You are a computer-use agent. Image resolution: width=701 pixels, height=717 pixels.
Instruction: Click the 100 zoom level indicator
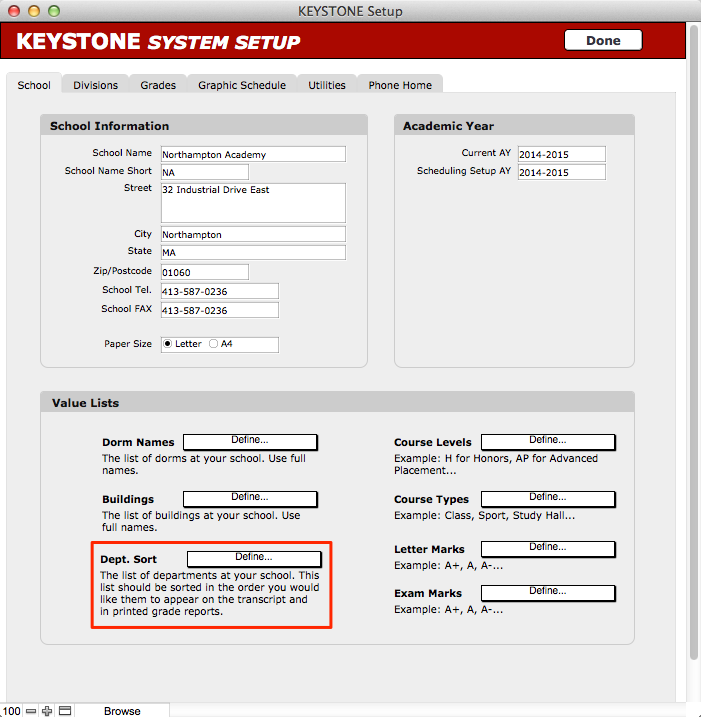11,711
